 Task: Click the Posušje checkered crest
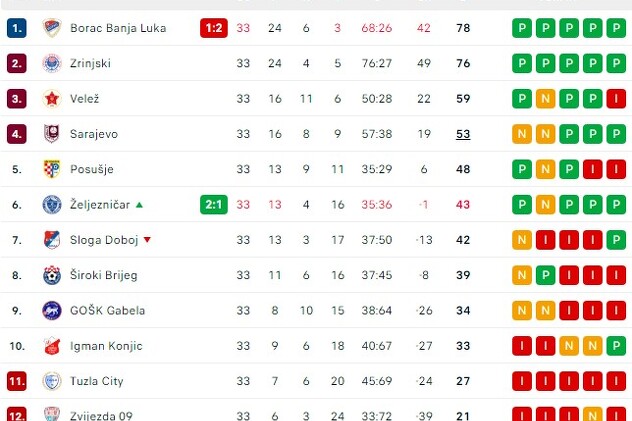[51, 169]
